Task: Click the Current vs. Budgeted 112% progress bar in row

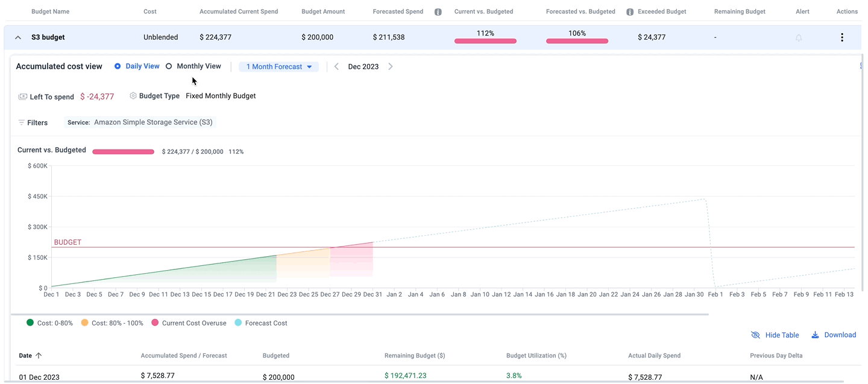Action: click(x=485, y=41)
